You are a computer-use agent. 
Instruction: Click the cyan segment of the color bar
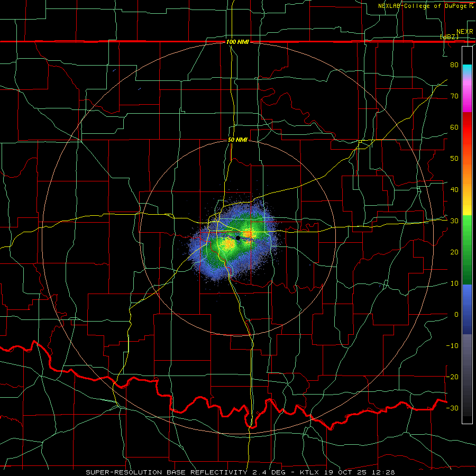pos(467,70)
